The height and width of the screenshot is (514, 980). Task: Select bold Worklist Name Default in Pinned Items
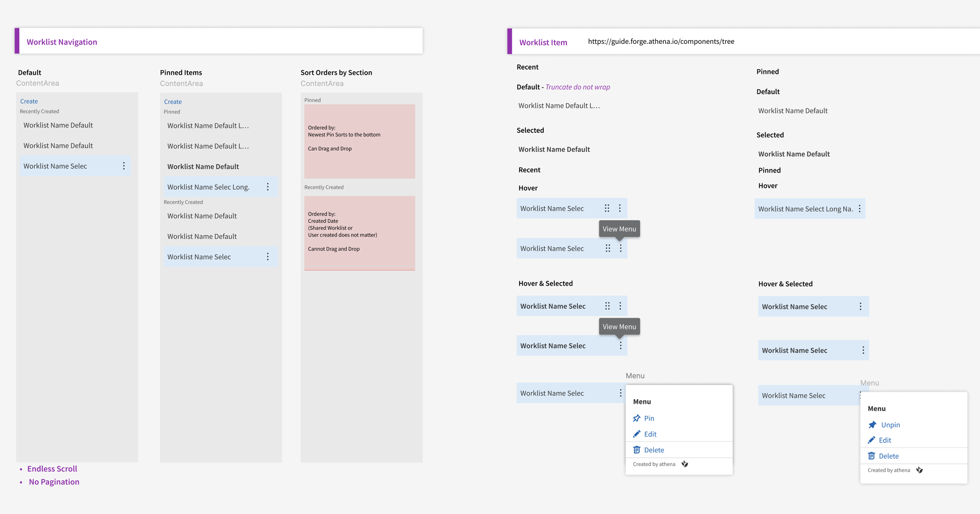point(203,167)
